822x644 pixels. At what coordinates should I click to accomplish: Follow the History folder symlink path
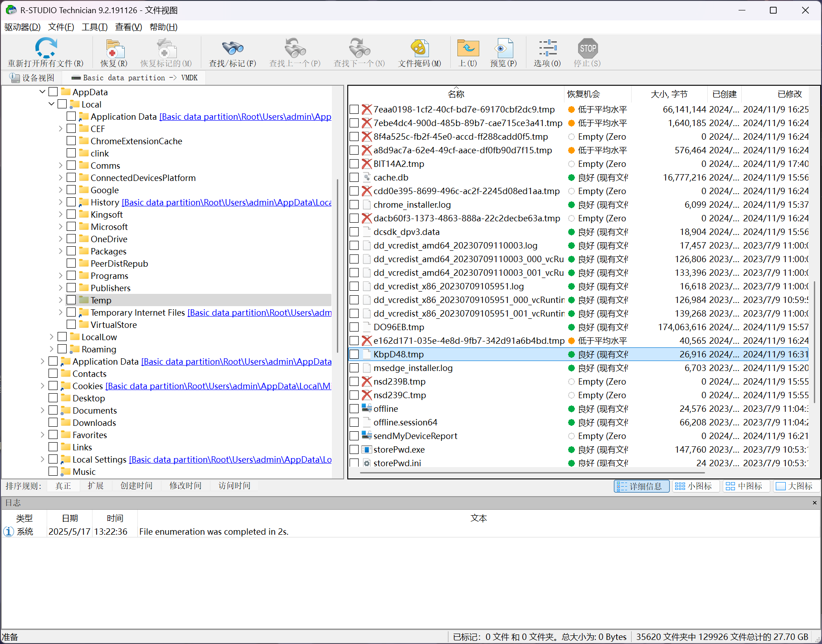pos(227,202)
